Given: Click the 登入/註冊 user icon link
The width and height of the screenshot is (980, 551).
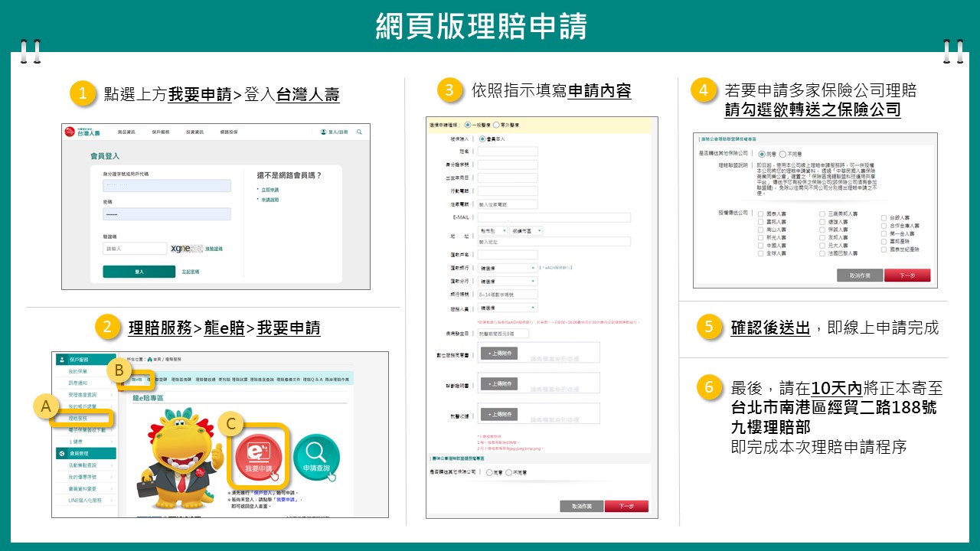Looking at the screenshot, I should 335,132.
